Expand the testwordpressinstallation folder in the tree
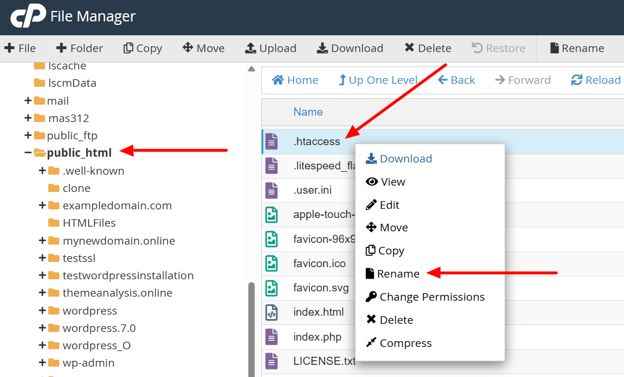The height and width of the screenshot is (377, 624). tap(42, 275)
